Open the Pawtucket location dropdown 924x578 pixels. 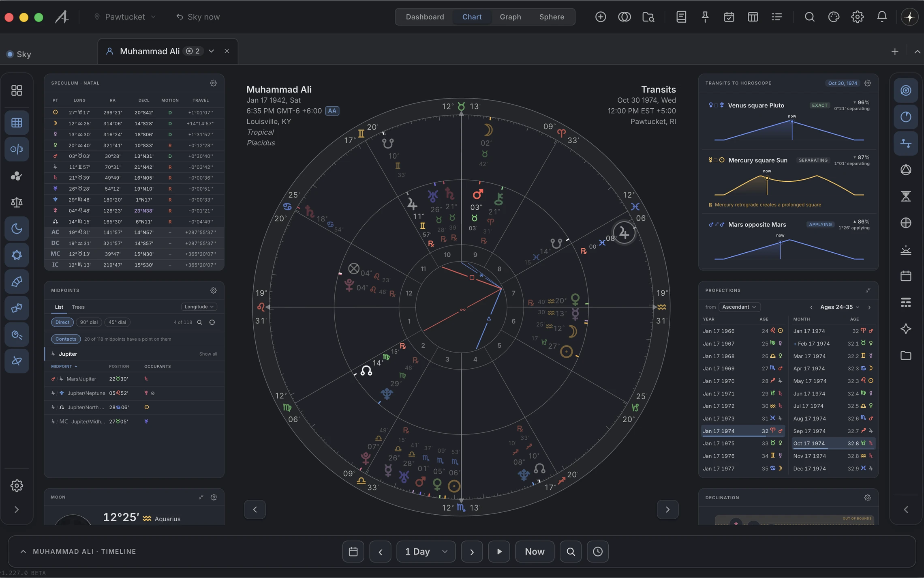[125, 17]
